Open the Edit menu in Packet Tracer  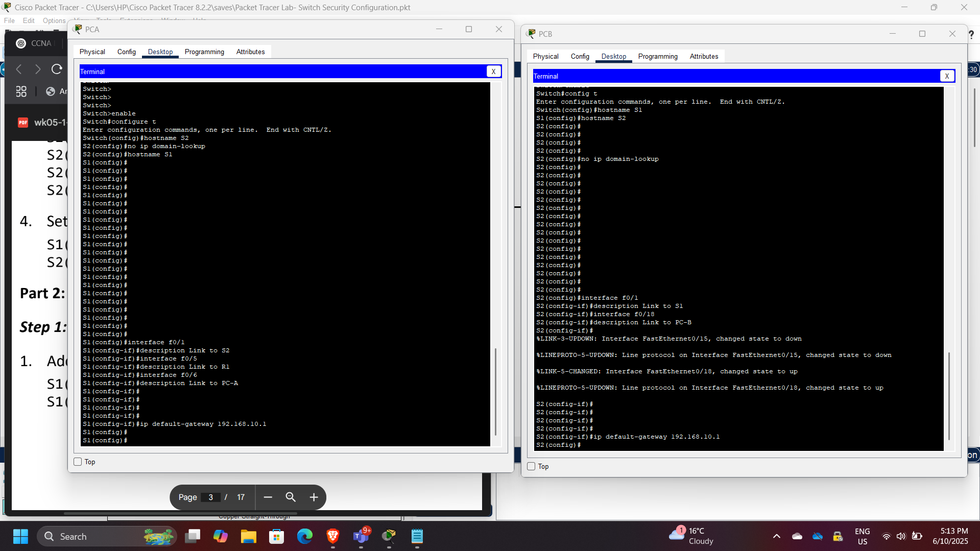pos(29,20)
